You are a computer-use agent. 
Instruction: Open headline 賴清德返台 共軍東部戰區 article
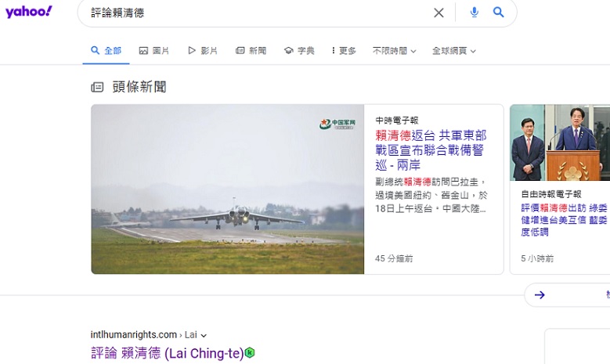(x=431, y=150)
